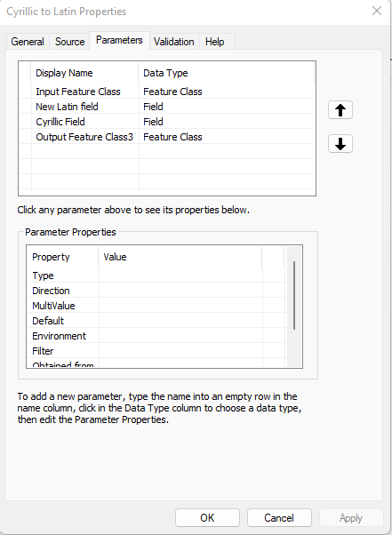Switch to the General tab
The width and height of the screenshot is (392, 535).
click(28, 42)
